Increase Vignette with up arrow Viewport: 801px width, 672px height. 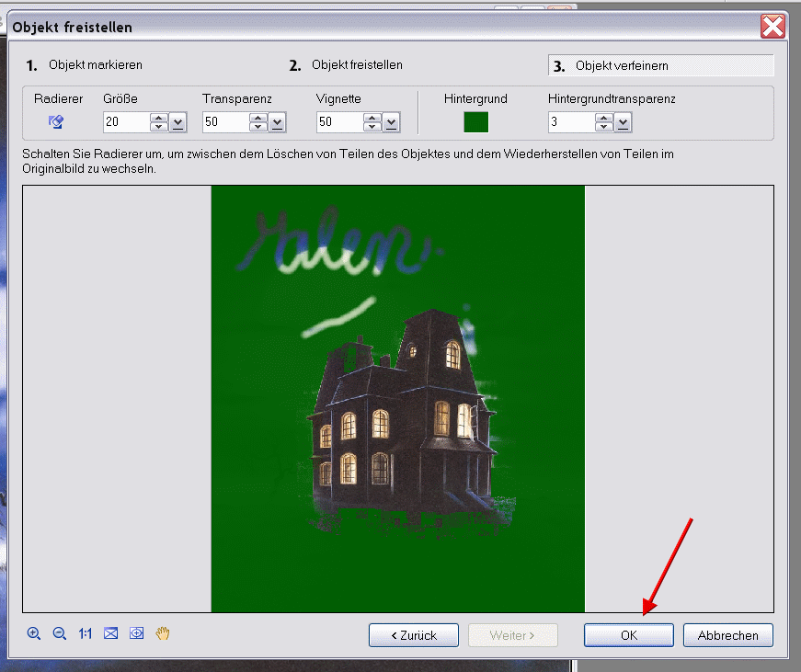coord(372,118)
